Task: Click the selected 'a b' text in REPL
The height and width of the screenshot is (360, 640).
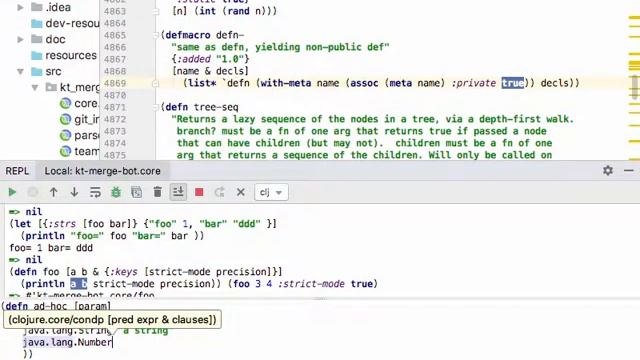Action: tap(79, 284)
